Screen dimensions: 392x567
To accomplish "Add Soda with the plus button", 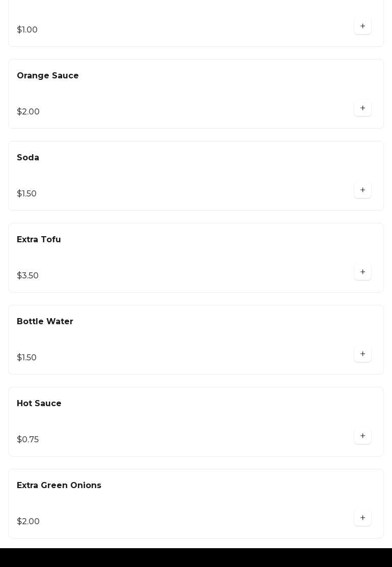I will pyautogui.click(x=362, y=190).
